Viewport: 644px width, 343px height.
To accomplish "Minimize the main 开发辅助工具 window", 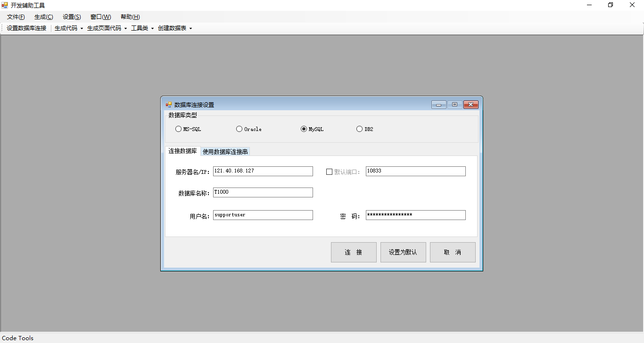I will [x=589, y=5].
